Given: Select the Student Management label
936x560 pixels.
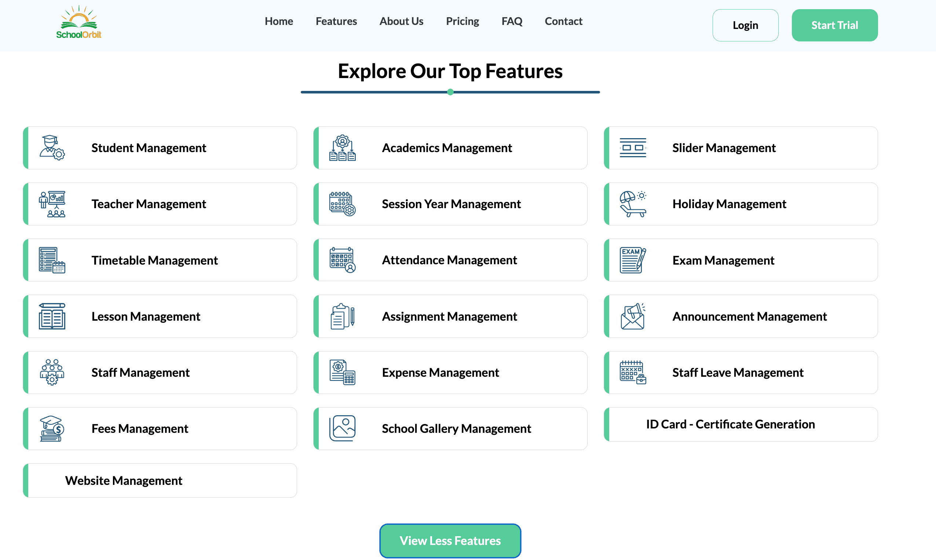Looking at the screenshot, I should pos(149,148).
